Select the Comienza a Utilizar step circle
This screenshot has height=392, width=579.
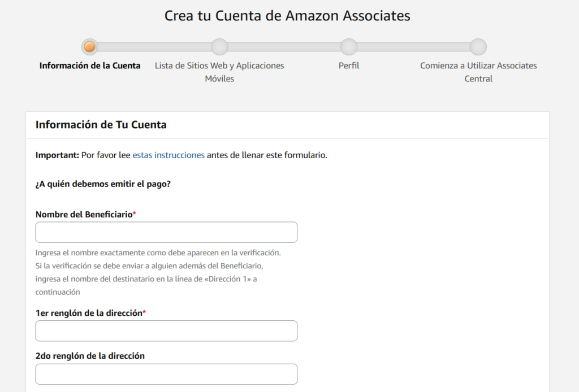pos(478,47)
